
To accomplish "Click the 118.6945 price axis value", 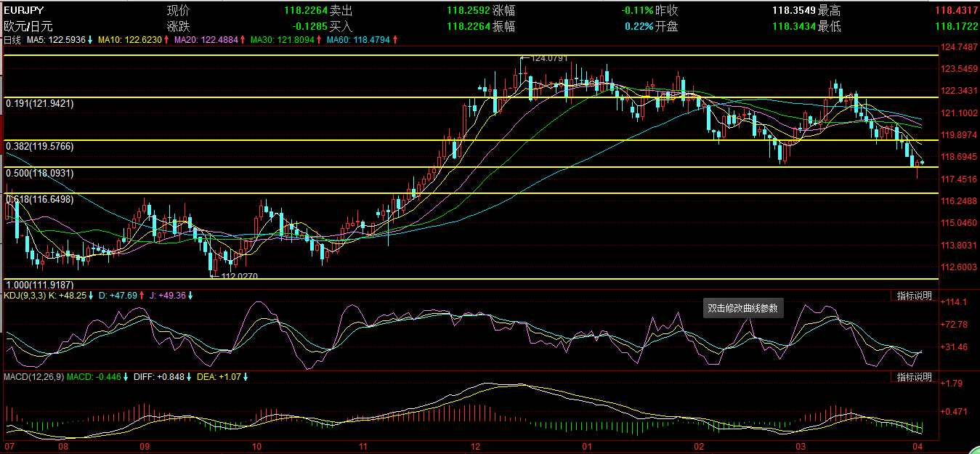I will (957, 157).
